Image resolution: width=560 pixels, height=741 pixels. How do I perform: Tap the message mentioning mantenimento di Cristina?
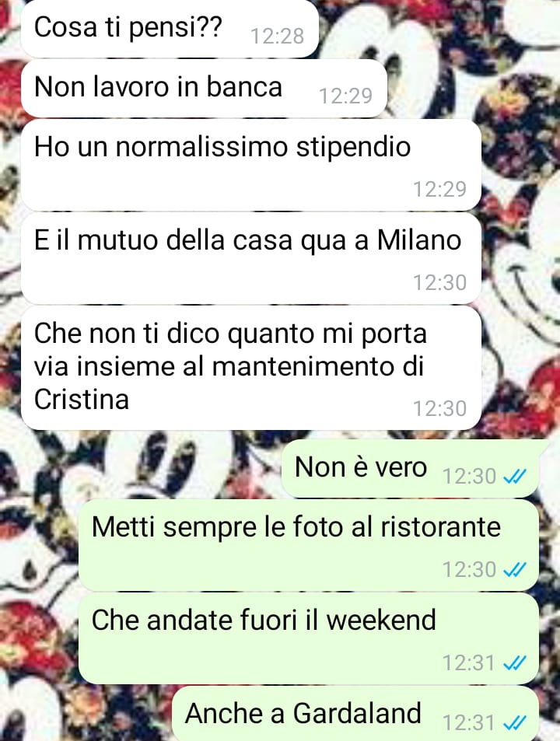coord(251,368)
